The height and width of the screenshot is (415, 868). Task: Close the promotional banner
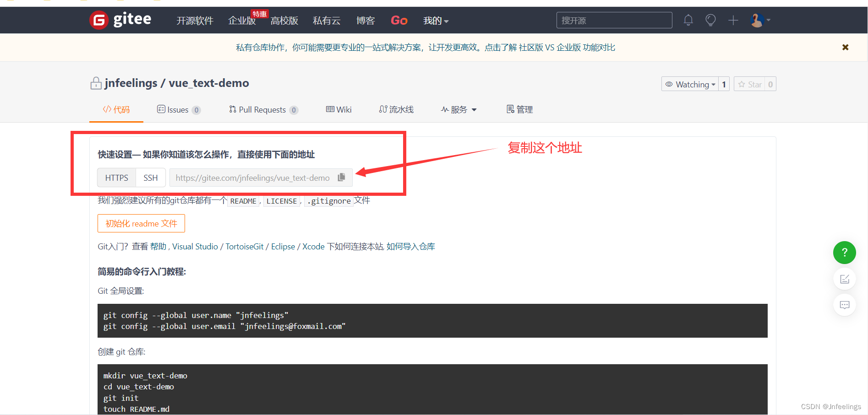click(x=846, y=47)
